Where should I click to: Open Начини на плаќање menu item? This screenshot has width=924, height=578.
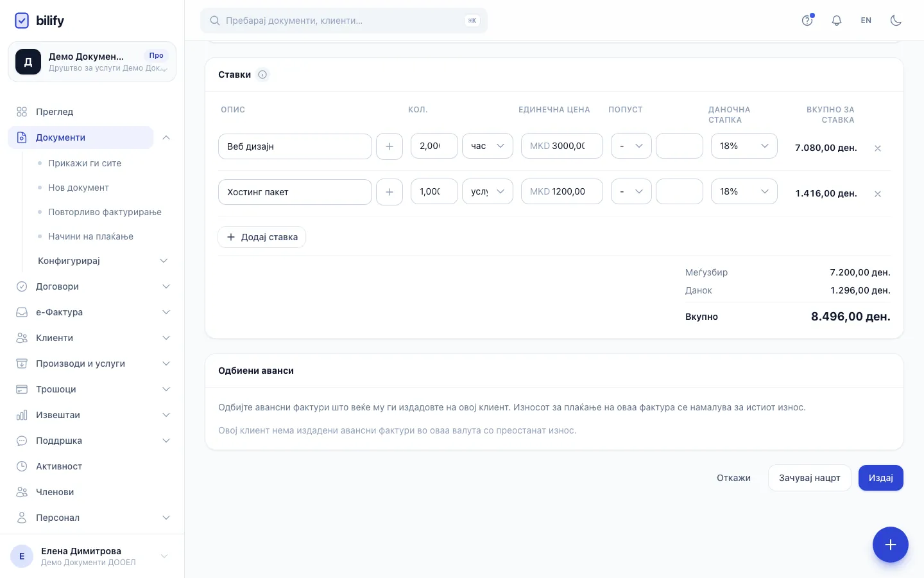[x=90, y=236]
